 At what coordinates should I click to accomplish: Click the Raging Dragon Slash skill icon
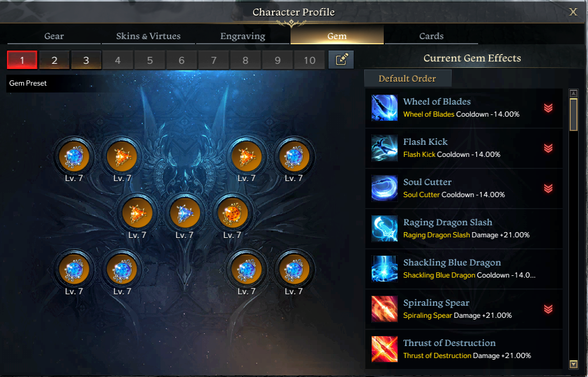coord(384,229)
